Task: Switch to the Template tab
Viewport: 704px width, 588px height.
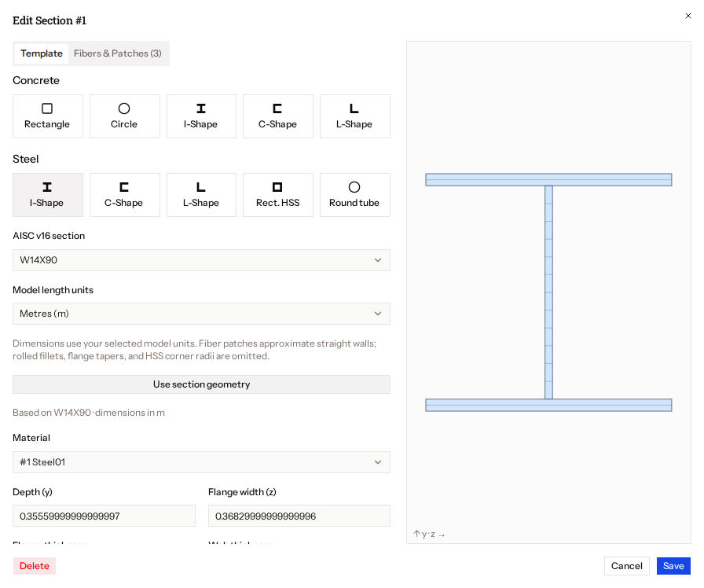Action: click(x=42, y=53)
